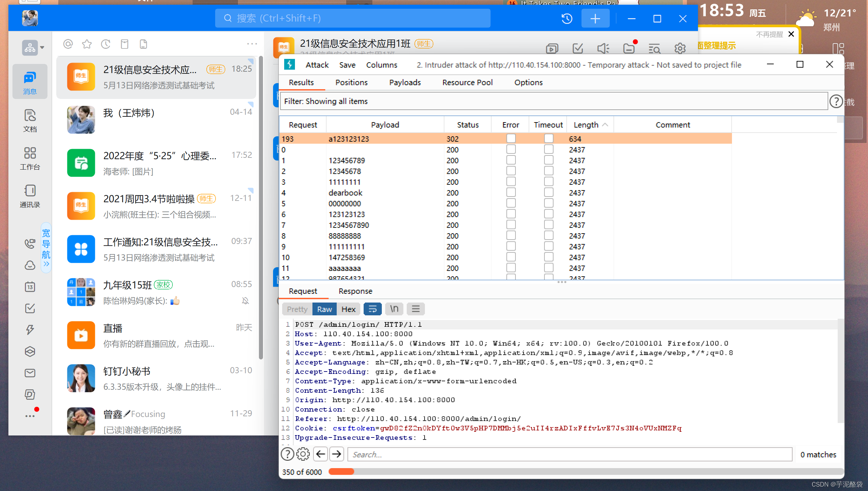868x491 pixels.
Task: Click the plus button in DingTalk title bar
Action: (x=595, y=18)
